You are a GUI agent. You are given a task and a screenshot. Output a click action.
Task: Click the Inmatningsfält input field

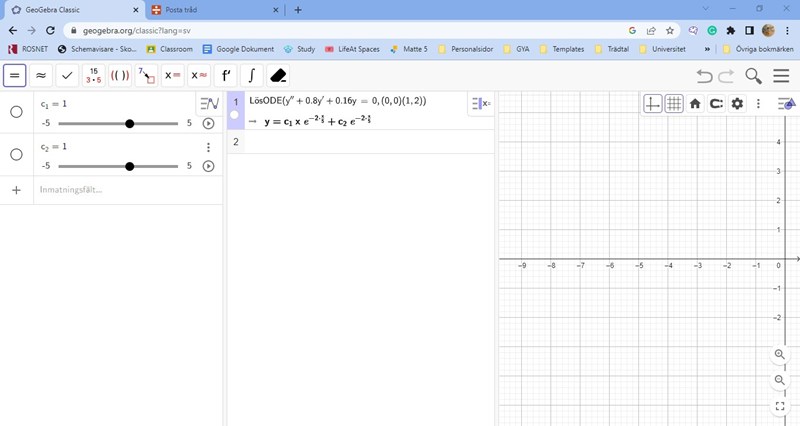coord(120,190)
